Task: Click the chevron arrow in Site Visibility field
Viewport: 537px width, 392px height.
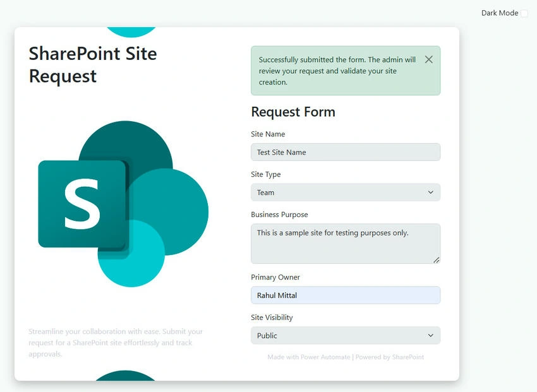Action: tap(430, 336)
